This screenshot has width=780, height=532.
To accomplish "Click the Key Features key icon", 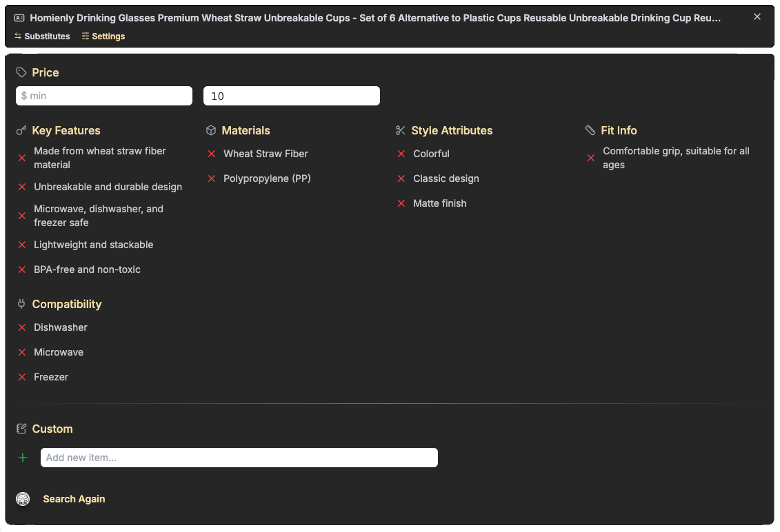I will (x=21, y=131).
